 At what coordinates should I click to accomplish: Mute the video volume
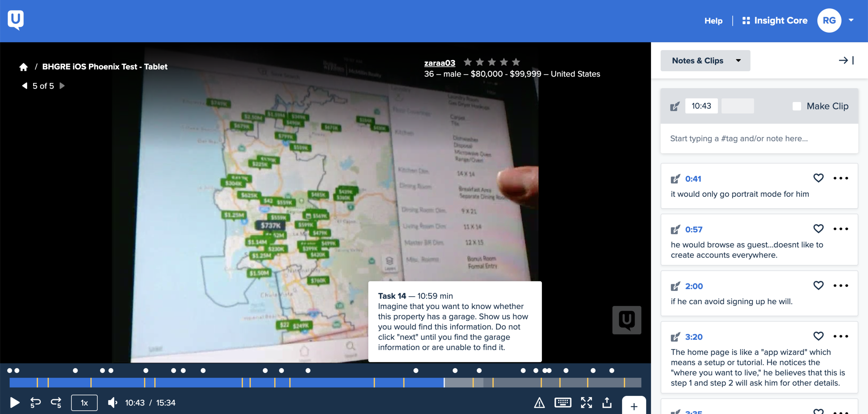112,403
